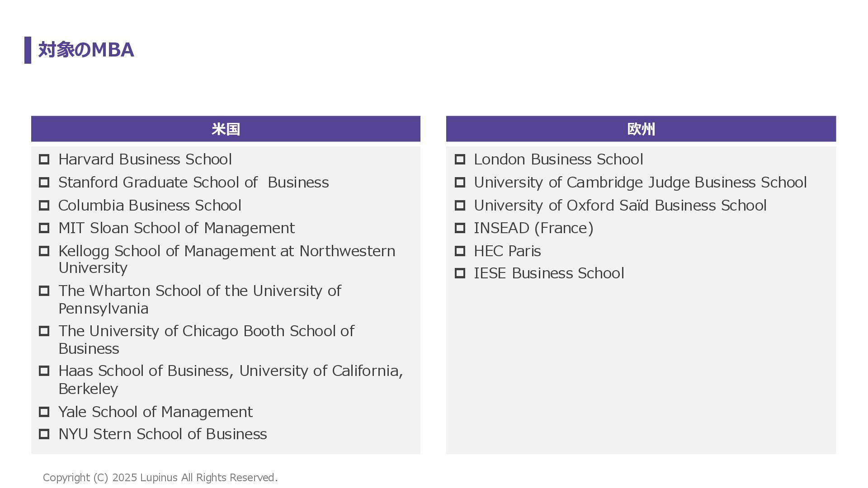Tick the Yale School of Management box
Image resolution: width=868 pixels, height=488 pixels.
44,412
